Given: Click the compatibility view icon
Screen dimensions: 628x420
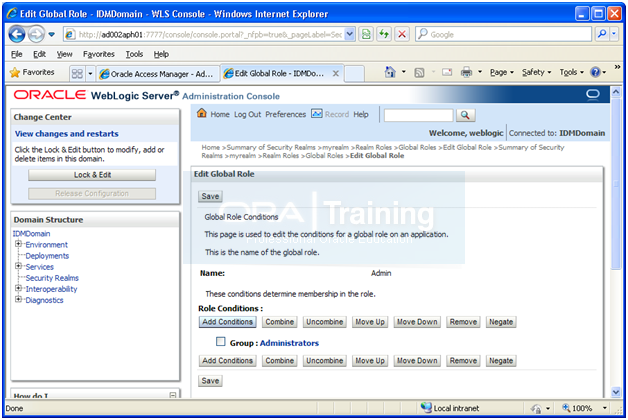Looking at the screenshot, I should [366, 34].
